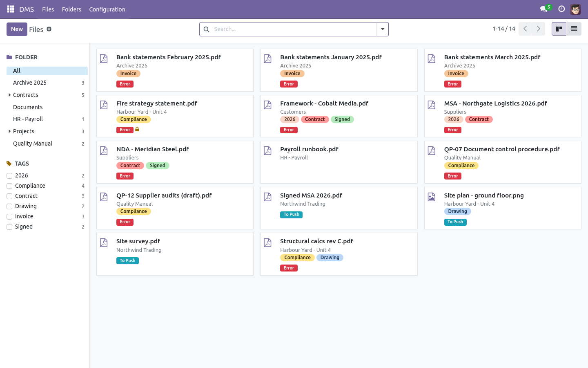This screenshot has width=588, height=368.
Task: Check the Compliance tag filter
Action: (x=9, y=186)
